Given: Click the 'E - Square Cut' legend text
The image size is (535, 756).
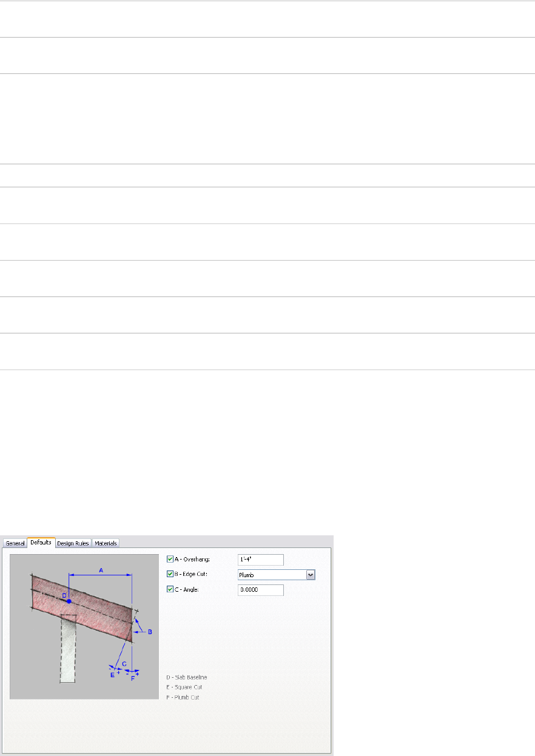Looking at the screenshot, I should [x=184, y=687].
